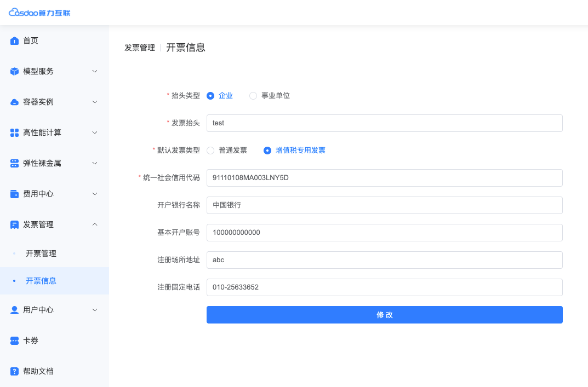Click the user icon for 用户中心
588x387 pixels.
tap(14, 310)
